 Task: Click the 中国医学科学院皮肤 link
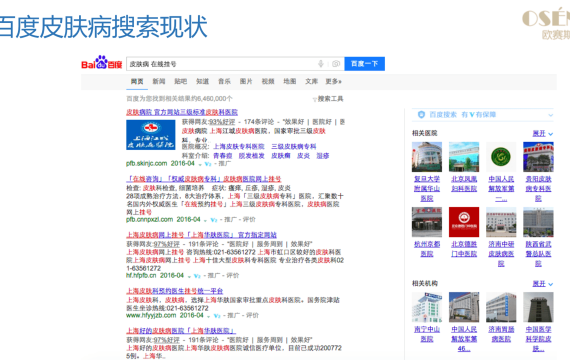(538, 339)
